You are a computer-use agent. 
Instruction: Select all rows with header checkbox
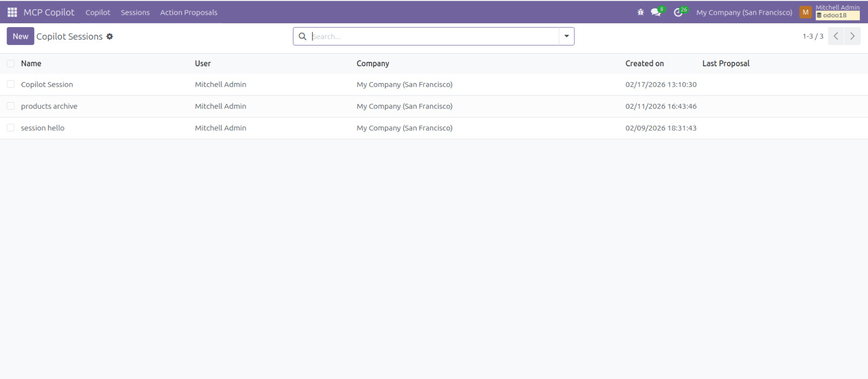pyautogui.click(x=11, y=64)
